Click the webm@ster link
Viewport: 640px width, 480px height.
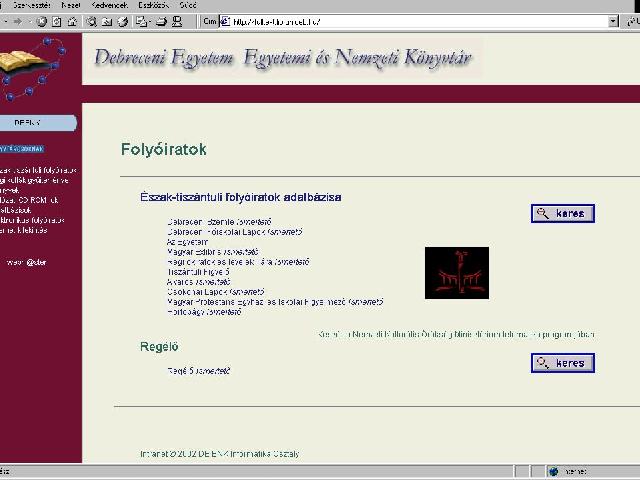[x=27, y=262]
